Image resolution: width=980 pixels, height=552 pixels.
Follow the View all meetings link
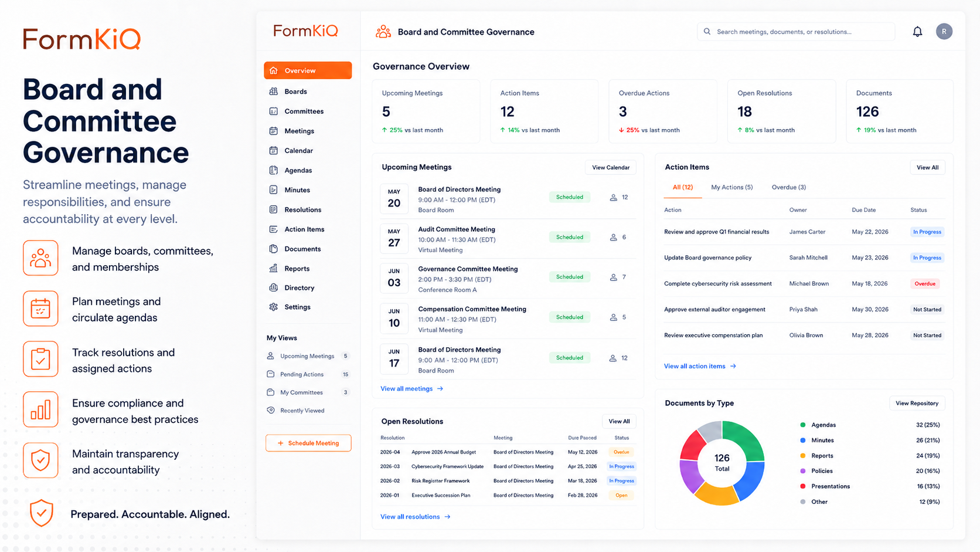click(x=411, y=388)
